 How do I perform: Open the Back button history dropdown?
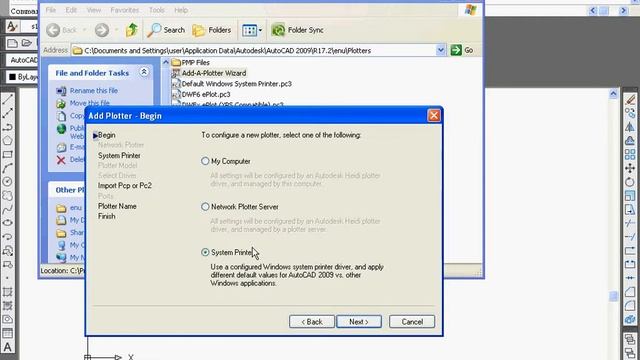[x=84, y=30]
